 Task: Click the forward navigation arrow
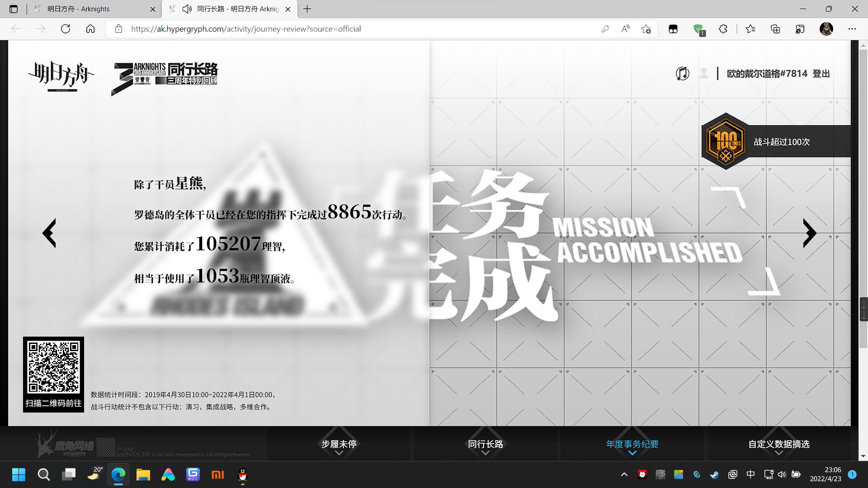41,29
